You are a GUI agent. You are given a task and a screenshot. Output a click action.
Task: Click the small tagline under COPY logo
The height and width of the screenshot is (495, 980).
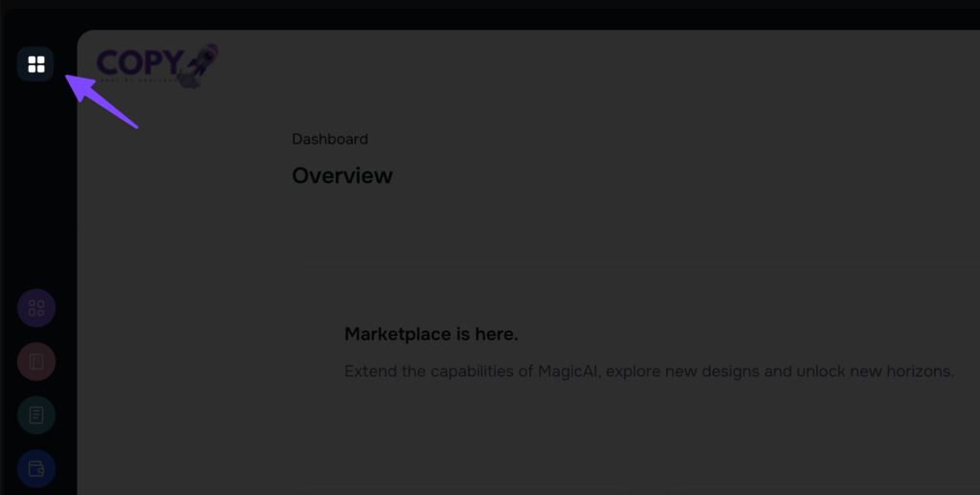(x=139, y=80)
